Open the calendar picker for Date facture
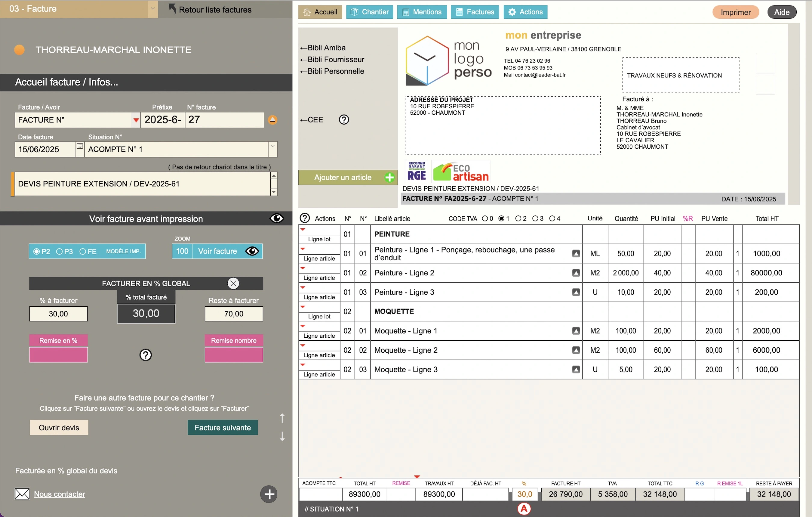The image size is (812, 517). click(x=80, y=146)
